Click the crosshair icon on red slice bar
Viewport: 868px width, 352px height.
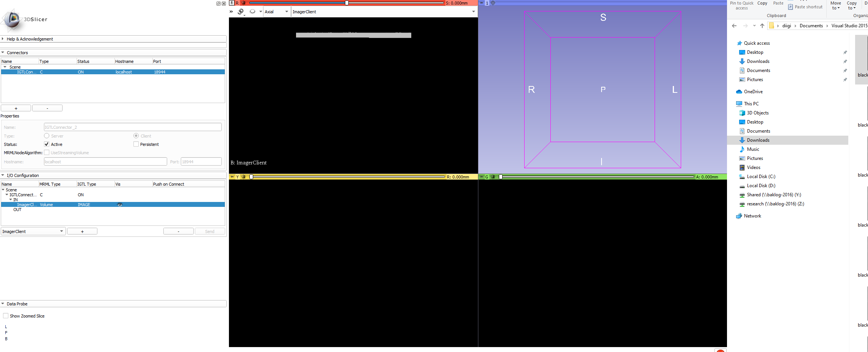[x=244, y=3]
